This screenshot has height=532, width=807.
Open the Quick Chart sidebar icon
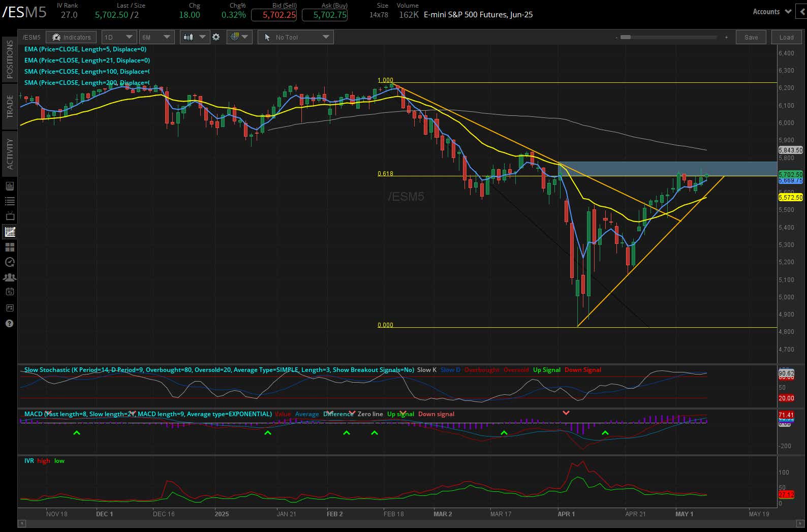(x=10, y=186)
